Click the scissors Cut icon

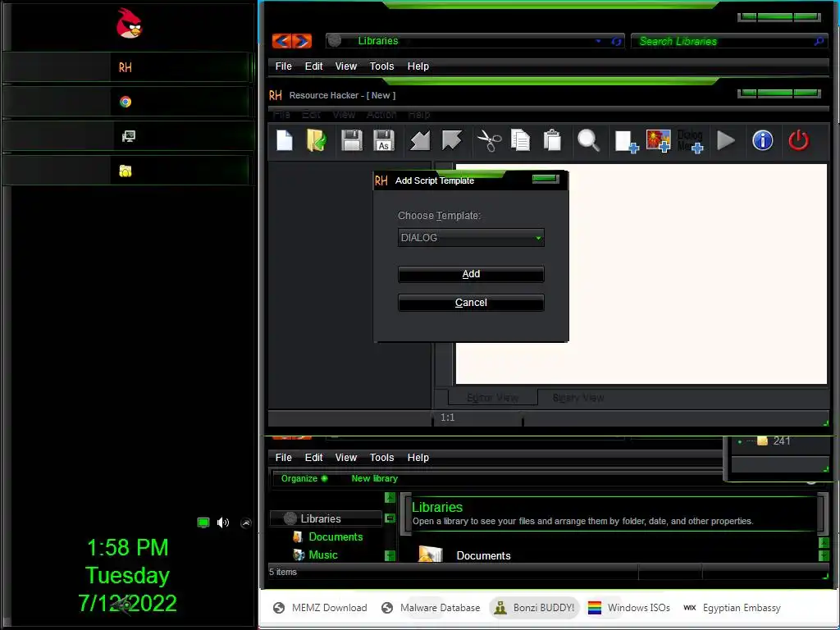tap(489, 141)
